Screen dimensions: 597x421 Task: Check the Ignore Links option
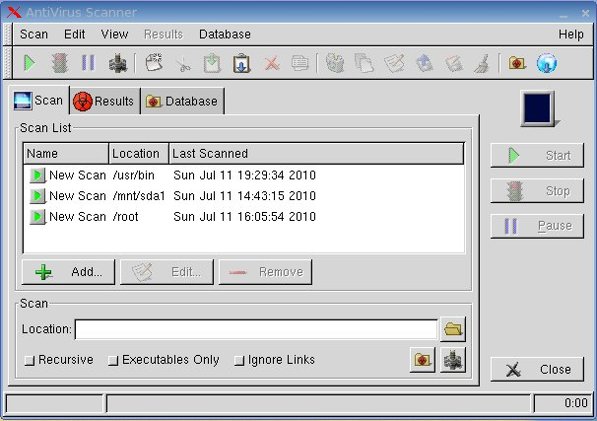point(239,360)
